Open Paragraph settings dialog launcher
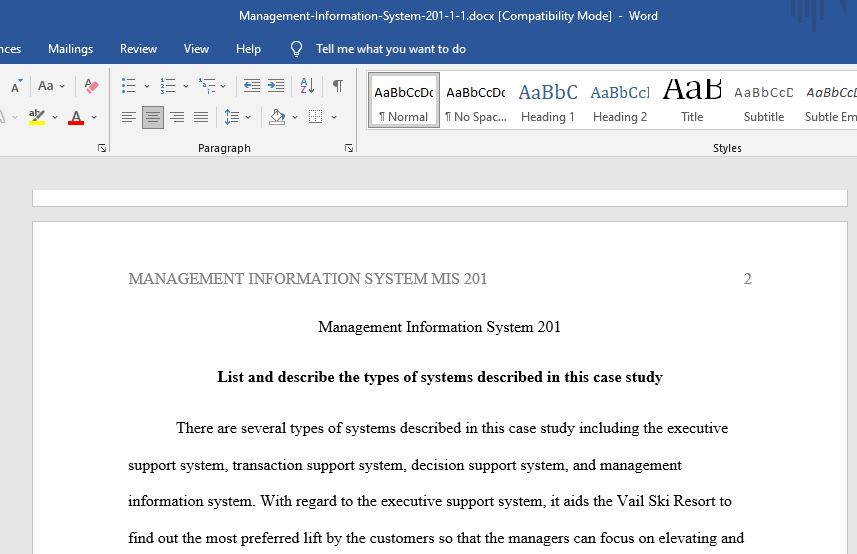The image size is (857, 554). 349,148
